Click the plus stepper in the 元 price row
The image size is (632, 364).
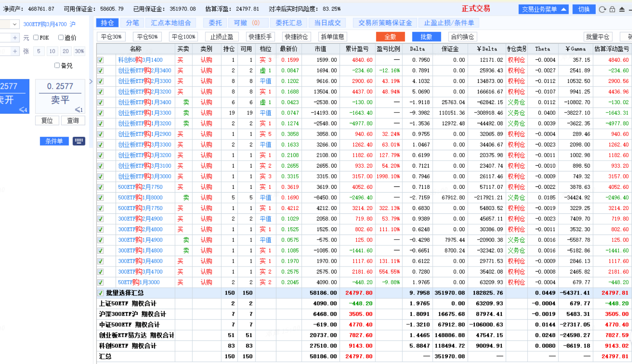point(15,38)
